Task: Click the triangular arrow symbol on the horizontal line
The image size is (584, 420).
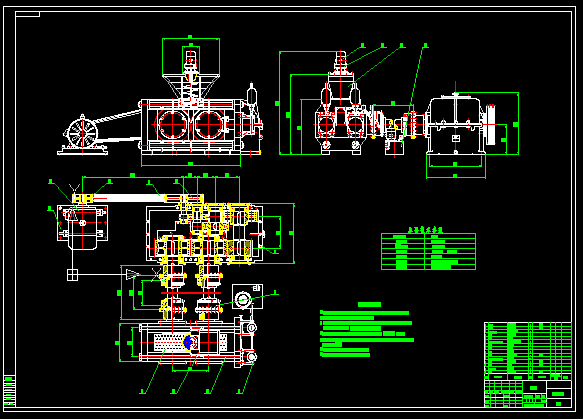Action: (132, 275)
